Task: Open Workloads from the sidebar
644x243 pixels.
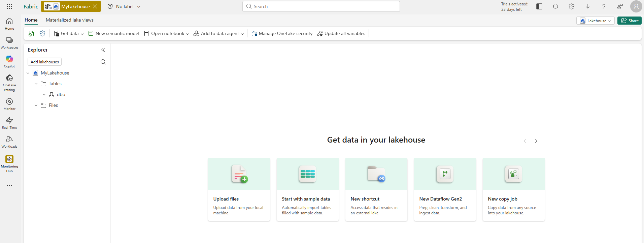Action: tap(9, 142)
